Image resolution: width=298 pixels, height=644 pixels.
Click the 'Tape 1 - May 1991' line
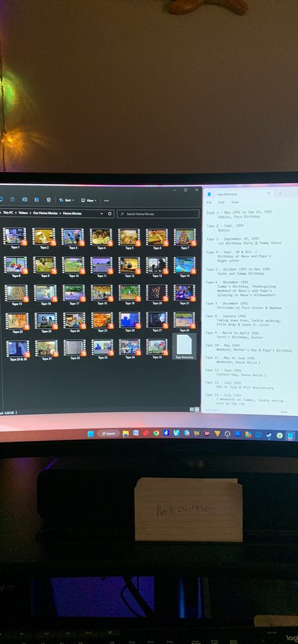[239, 213]
